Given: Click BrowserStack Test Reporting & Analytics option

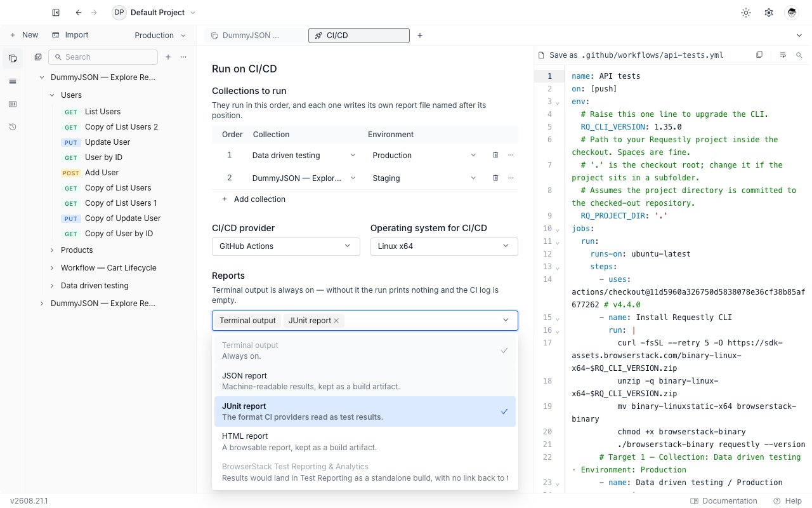Looking at the screenshot, I should pos(365,472).
